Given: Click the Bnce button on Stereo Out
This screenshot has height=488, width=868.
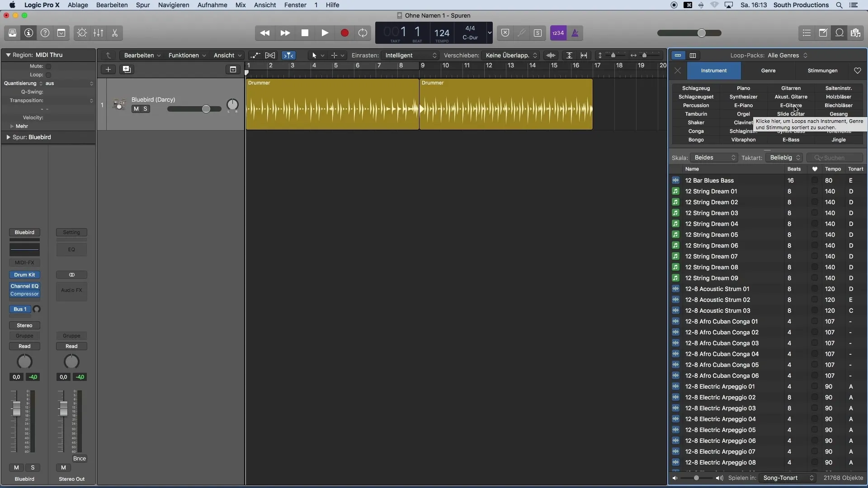Looking at the screenshot, I should 80,459.
